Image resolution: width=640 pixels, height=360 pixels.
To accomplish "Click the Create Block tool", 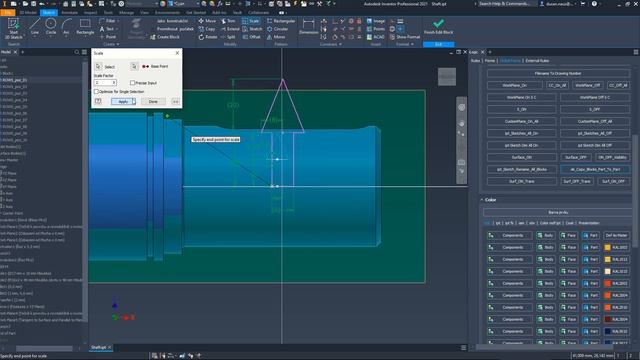I will [165, 37].
